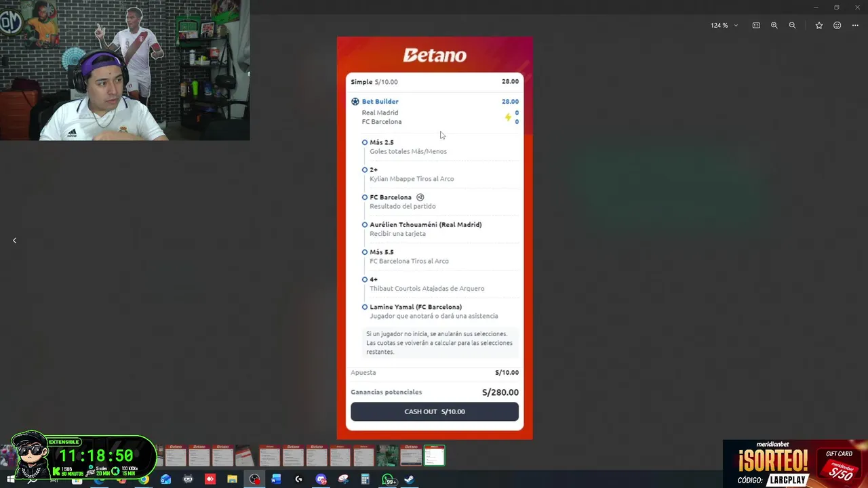The image size is (868, 488).
Task: Click 'Real Madrid' team name
Action: pyautogui.click(x=380, y=113)
